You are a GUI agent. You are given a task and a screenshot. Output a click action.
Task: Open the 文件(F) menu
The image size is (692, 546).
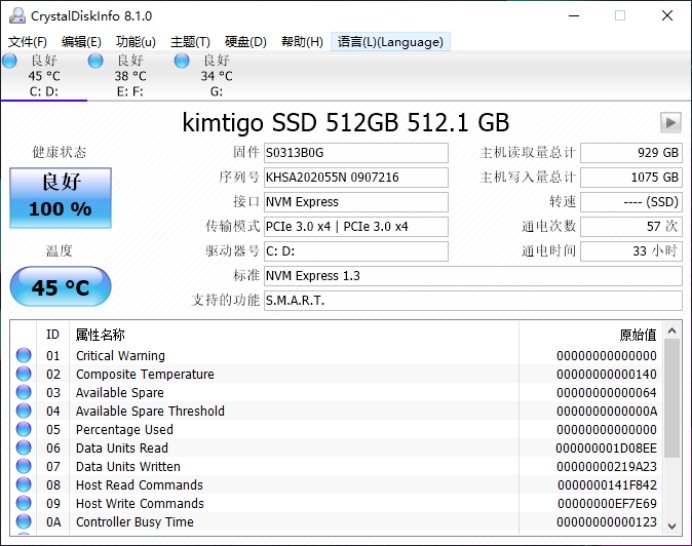(27, 42)
